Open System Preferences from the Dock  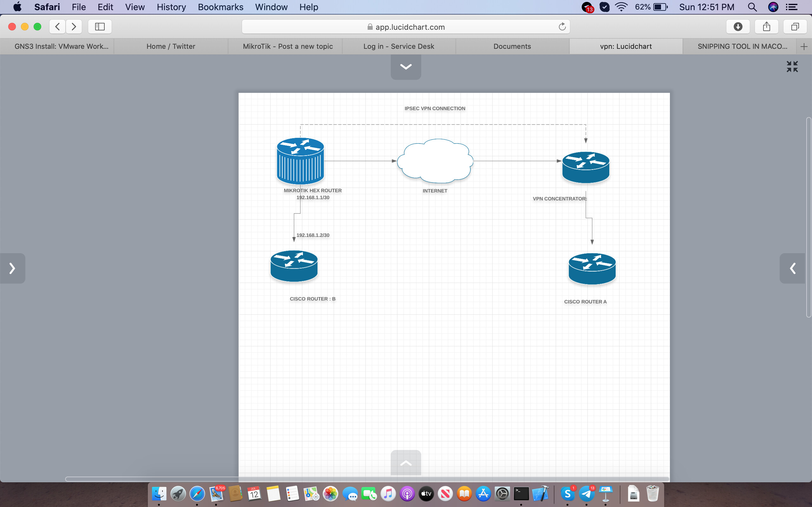(x=502, y=493)
